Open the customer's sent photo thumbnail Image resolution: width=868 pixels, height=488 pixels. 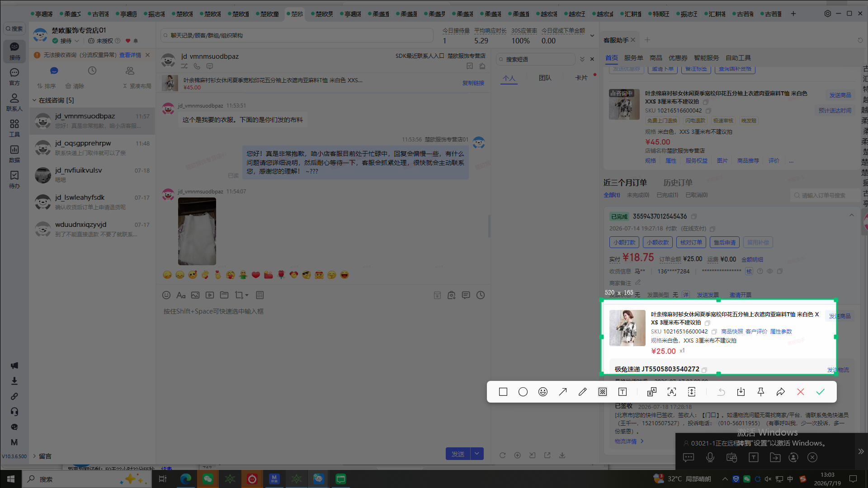(x=197, y=231)
